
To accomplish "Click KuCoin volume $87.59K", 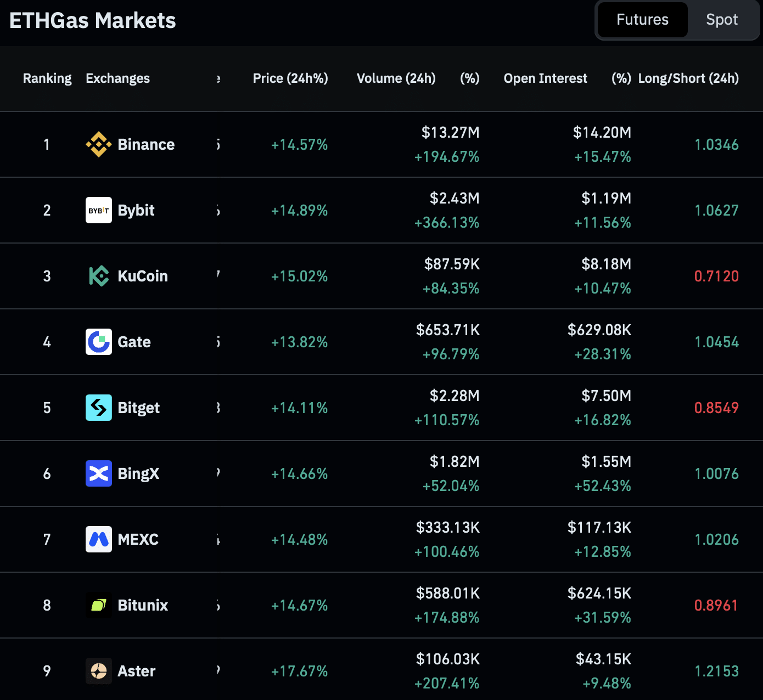I will tap(452, 264).
